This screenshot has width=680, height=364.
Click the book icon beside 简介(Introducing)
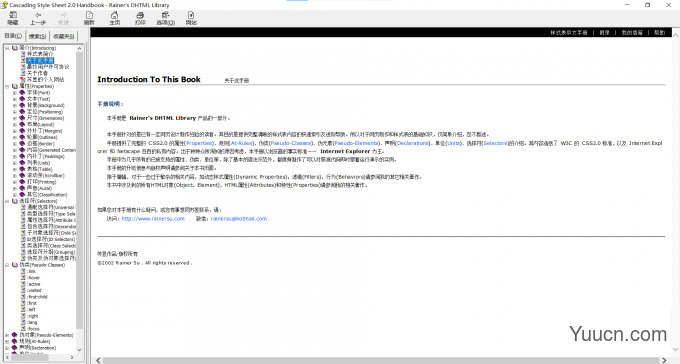(x=15, y=48)
